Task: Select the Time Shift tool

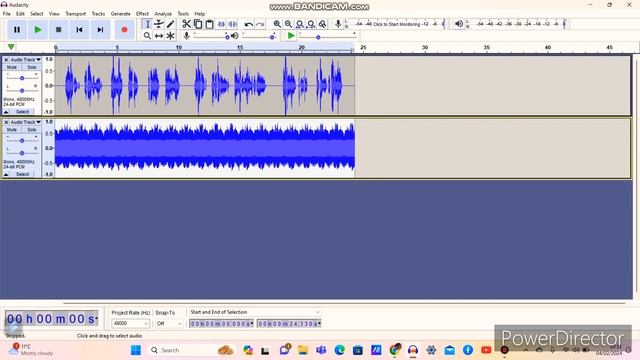Action: click(x=159, y=36)
